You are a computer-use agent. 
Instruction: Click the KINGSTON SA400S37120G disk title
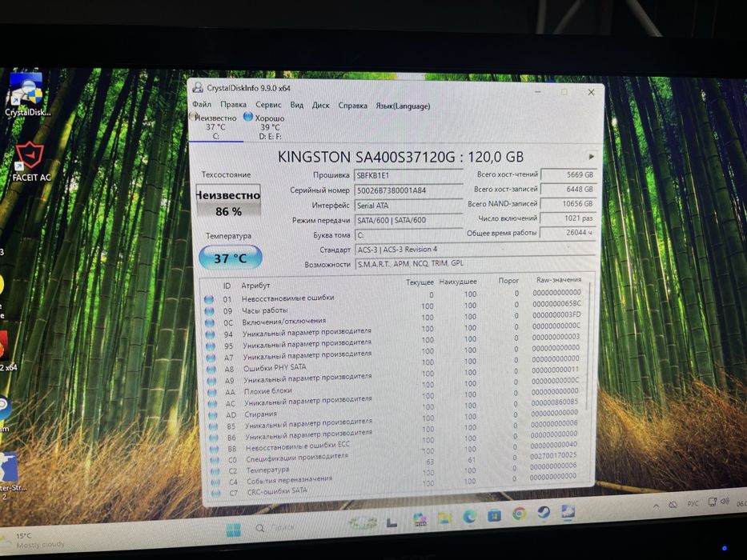coord(400,157)
